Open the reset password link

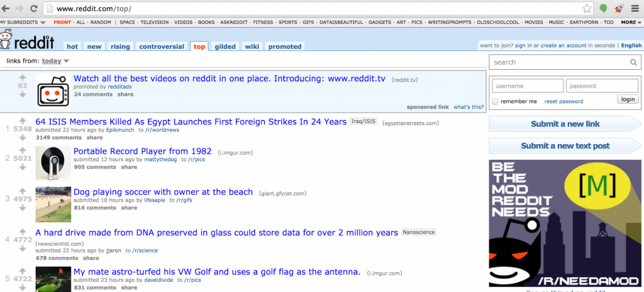[563, 101]
